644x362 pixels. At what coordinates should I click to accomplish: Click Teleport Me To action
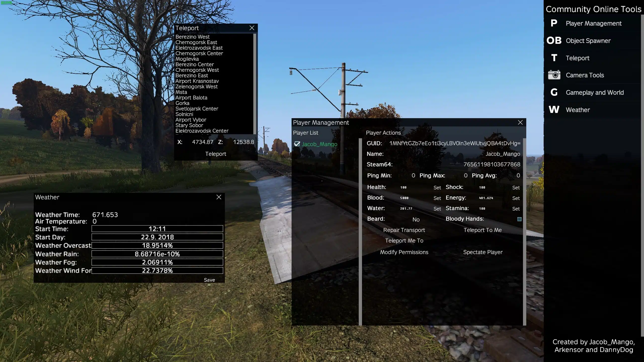404,240
